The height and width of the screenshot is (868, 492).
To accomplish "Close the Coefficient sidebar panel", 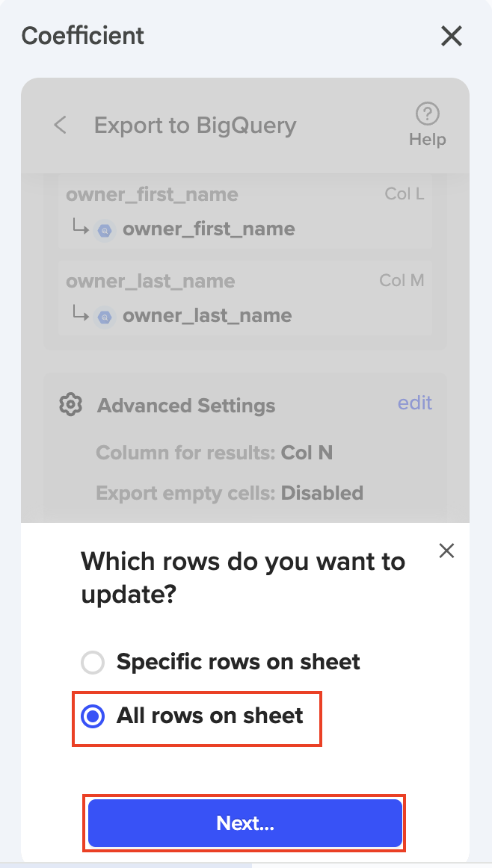I will click(451, 36).
